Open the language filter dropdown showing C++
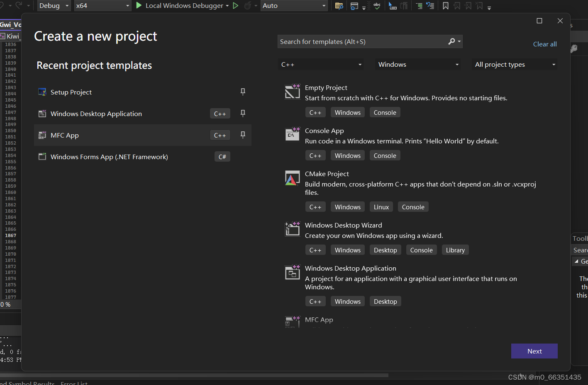 pos(321,64)
